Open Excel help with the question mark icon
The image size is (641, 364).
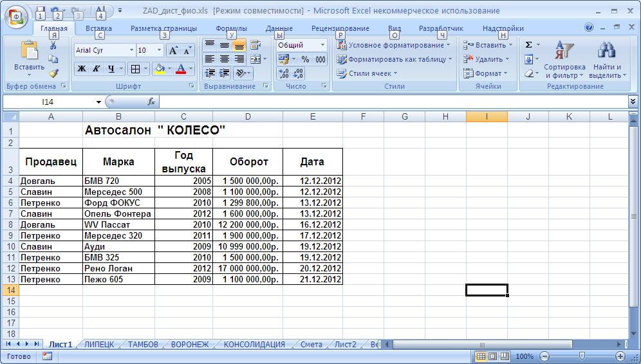click(589, 28)
